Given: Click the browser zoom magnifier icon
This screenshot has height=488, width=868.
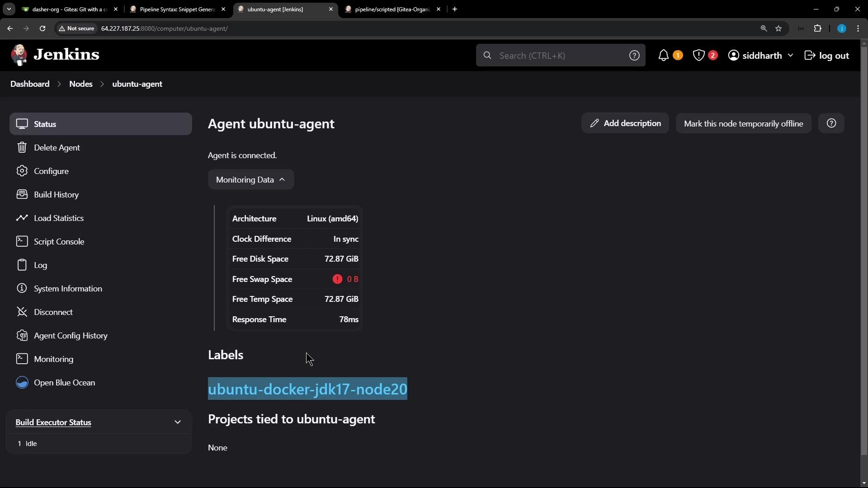Looking at the screenshot, I should (x=764, y=28).
